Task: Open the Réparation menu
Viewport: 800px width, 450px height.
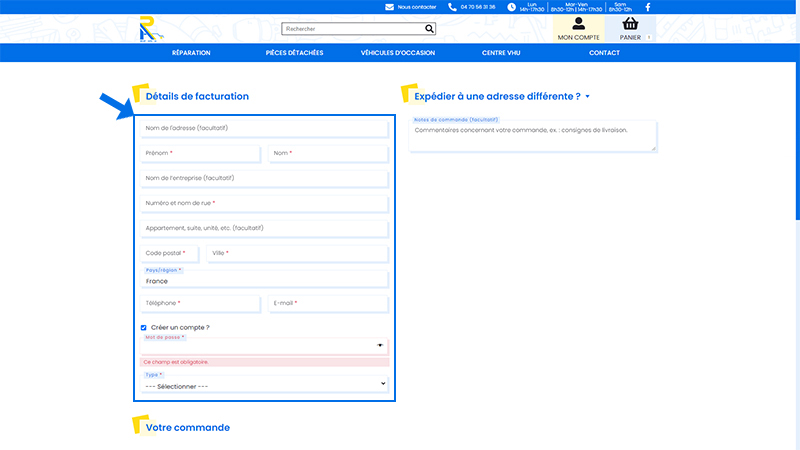Action: point(191,53)
